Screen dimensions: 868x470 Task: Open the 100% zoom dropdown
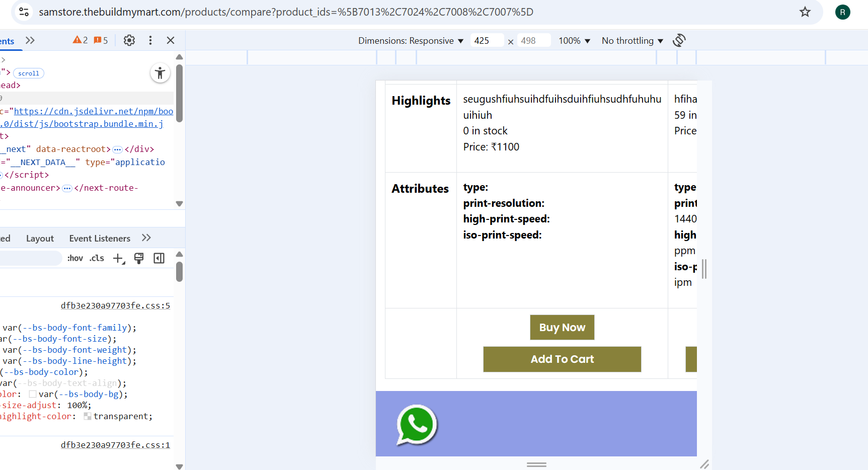[x=574, y=41]
